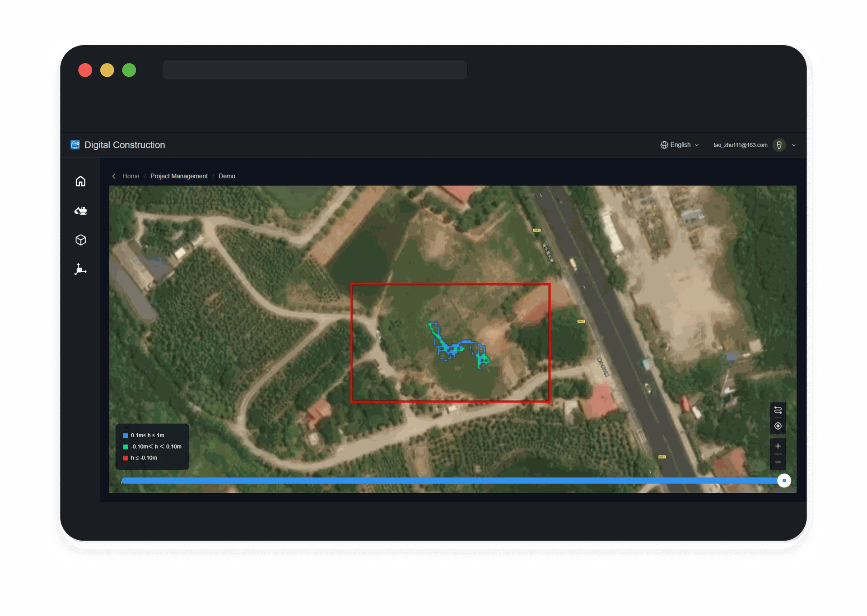Image resolution: width=867 pixels, height=616 pixels.
Task: Click the blue 0.1m≤h≤1m legend swatch
Action: pyautogui.click(x=126, y=435)
